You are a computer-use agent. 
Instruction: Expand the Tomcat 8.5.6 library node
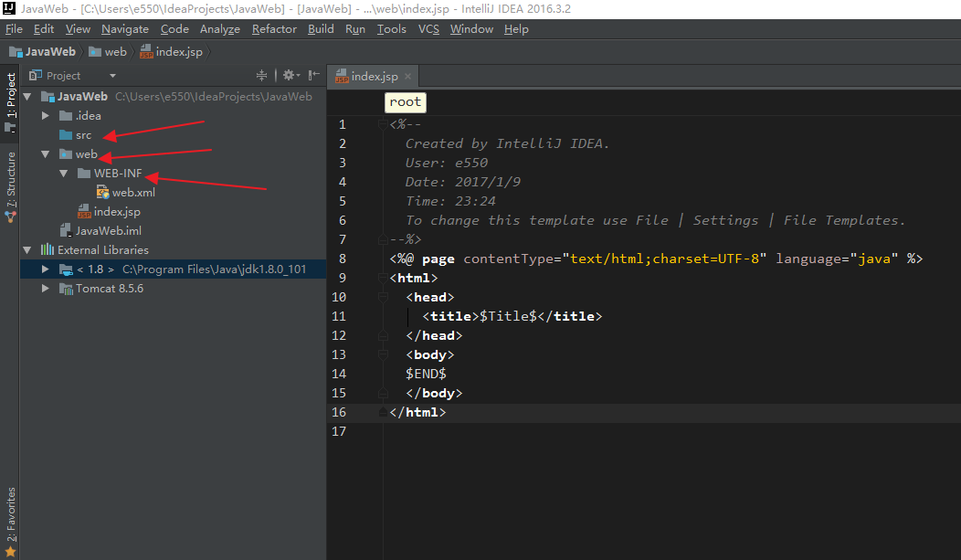tap(46, 289)
